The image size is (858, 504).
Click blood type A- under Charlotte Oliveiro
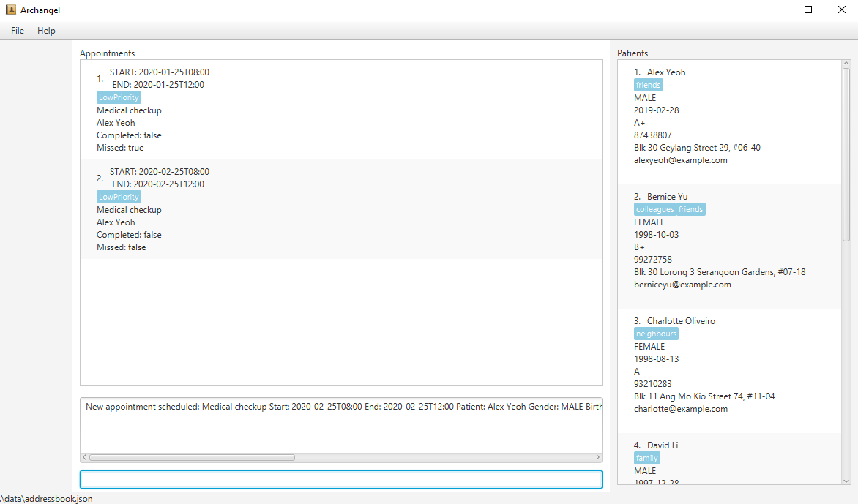638,371
